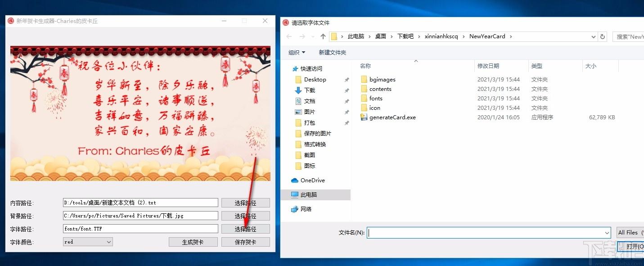The height and width of the screenshot is (266, 644).
Task: Click the 下载 folder in quick access
Action: (310, 90)
